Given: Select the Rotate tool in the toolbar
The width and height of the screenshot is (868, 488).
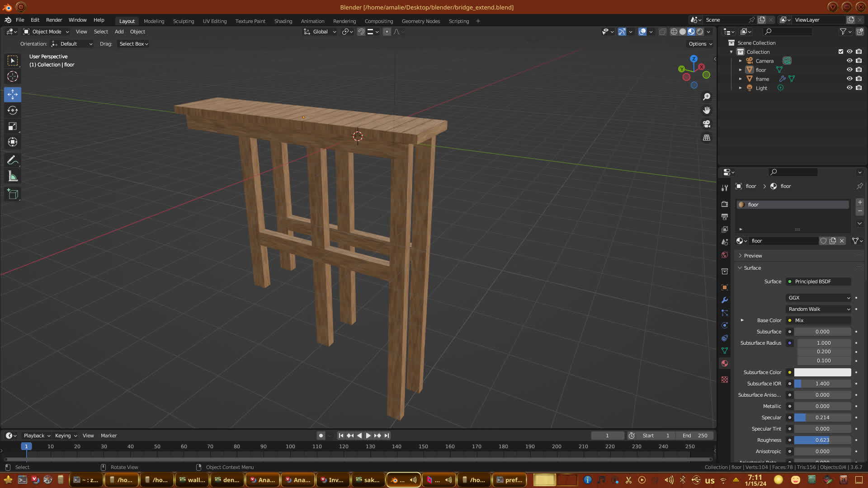Looking at the screenshot, I should [13, 110].
